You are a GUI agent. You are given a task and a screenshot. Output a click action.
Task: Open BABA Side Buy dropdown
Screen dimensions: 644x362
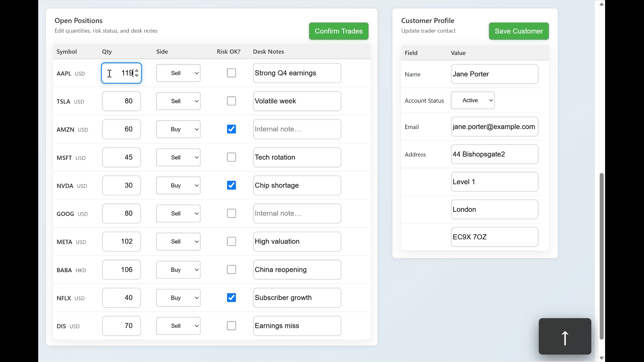tap(178, 270)
